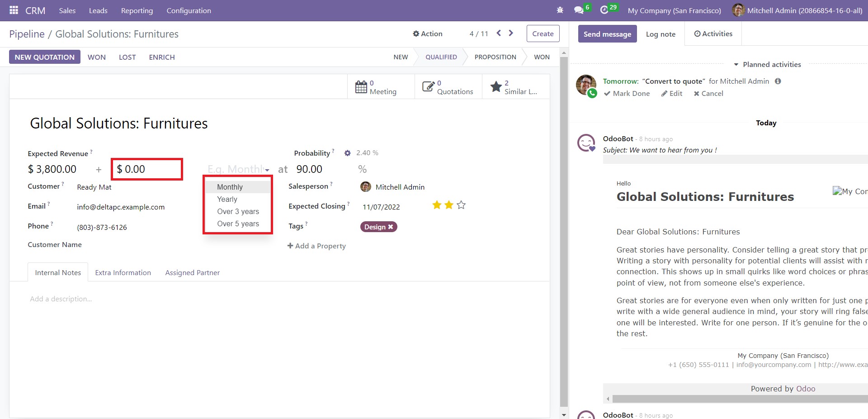Remove the Design tag
Viewport: 868px width, 419px height.
(x=391, y=227)
